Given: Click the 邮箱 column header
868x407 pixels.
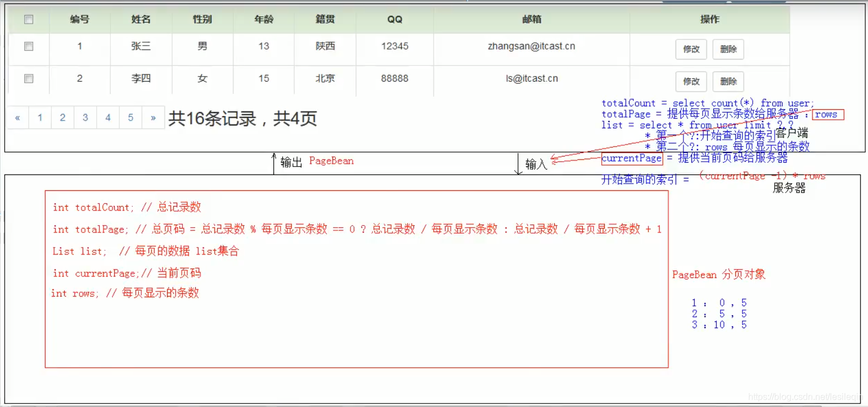Looking at the screenshot, I should coord(532,20).
